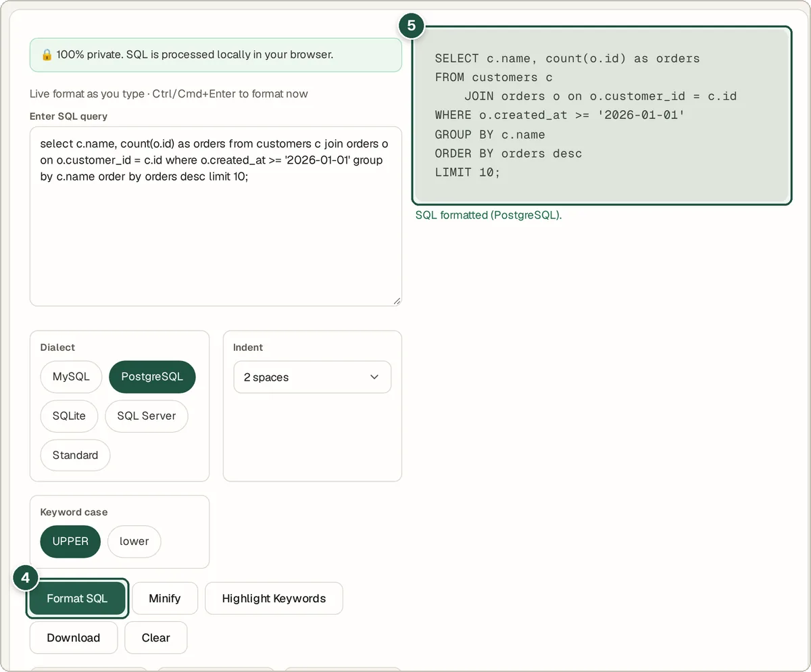Click the "SELECT c.name, count(o.id)" output line
Image resolution: width=811 pixels, height=672 pixels.
click(568, 58)
